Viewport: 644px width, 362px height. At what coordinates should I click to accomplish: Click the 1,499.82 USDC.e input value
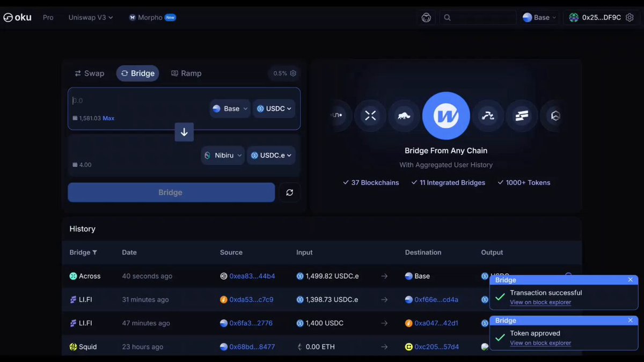[332, 276]
